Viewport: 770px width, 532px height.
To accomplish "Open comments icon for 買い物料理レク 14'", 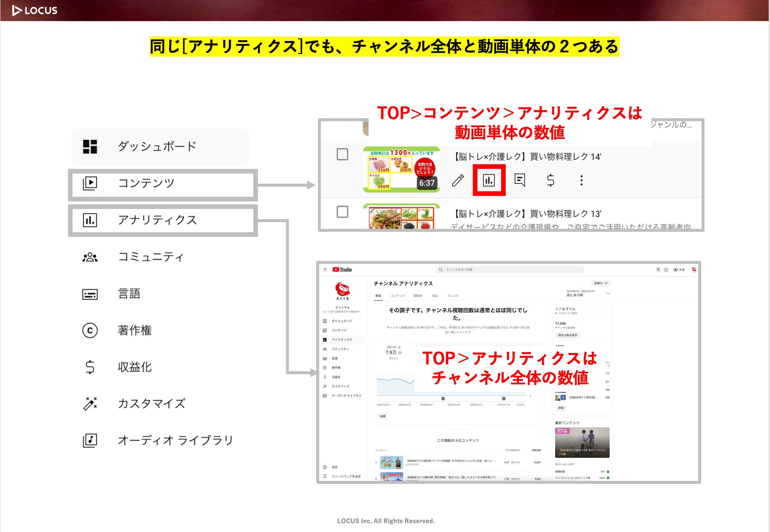I will tap(520, 180).
